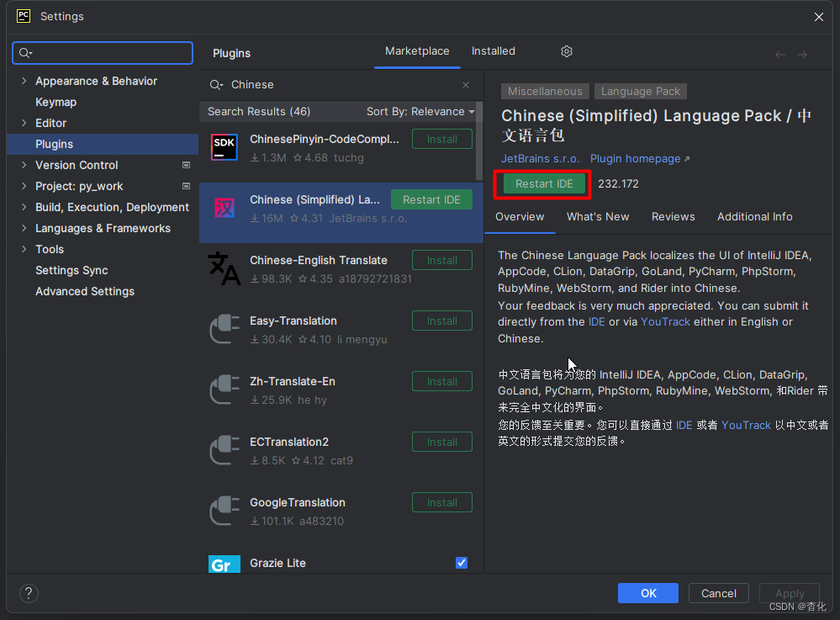Click the ECTranslation2 plug icon

point(224,450)
